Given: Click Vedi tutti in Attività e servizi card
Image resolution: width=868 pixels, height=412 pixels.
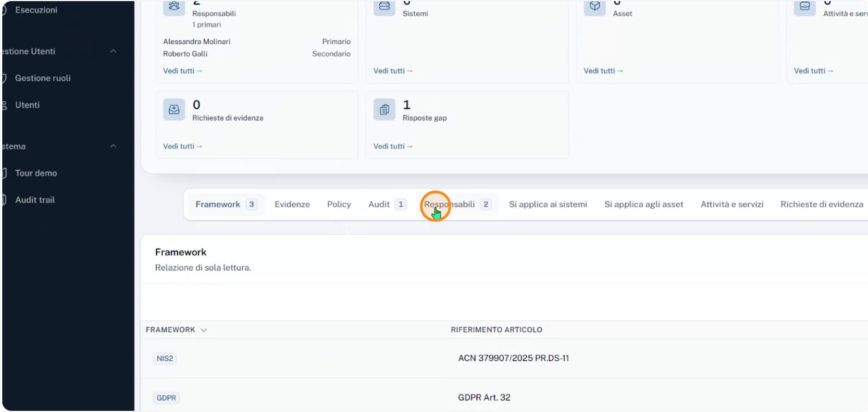Looking at the screenshot, I should 814,71.
